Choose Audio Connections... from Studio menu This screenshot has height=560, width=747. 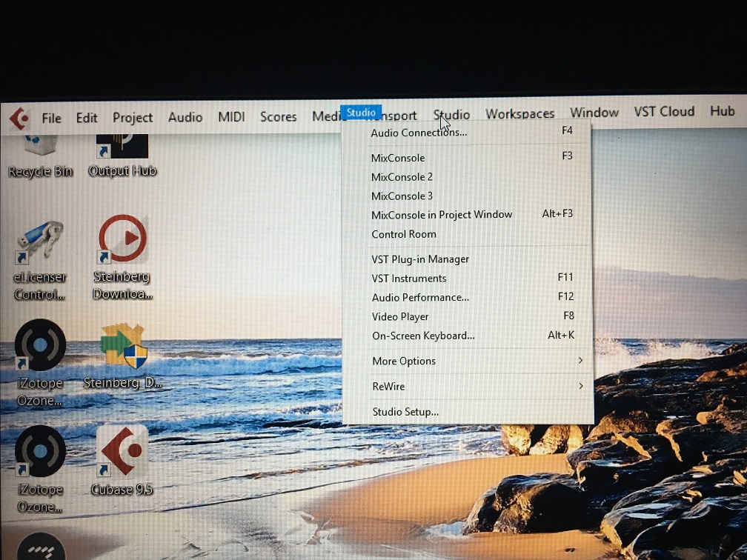467,132
